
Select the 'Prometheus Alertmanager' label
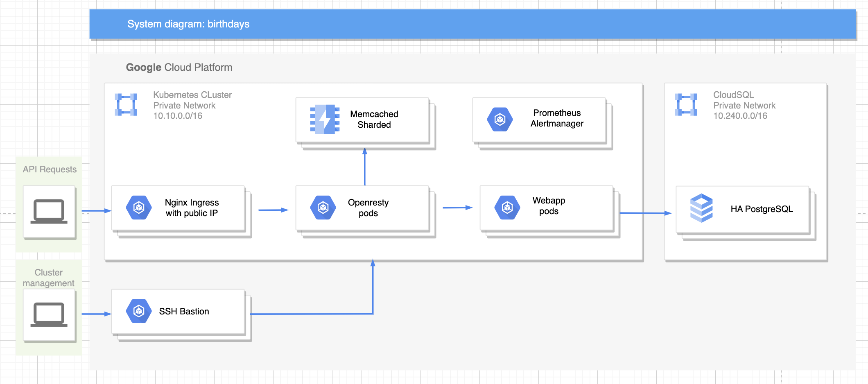tap(557, 118)
